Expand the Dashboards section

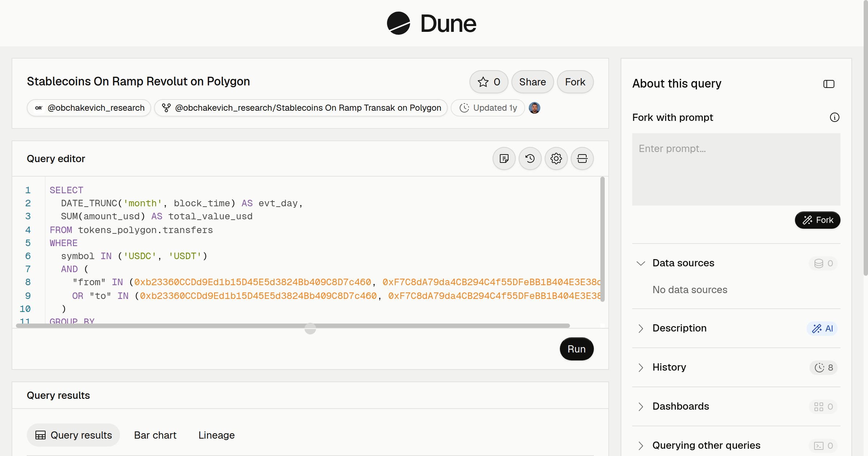[x=641, y=406]
